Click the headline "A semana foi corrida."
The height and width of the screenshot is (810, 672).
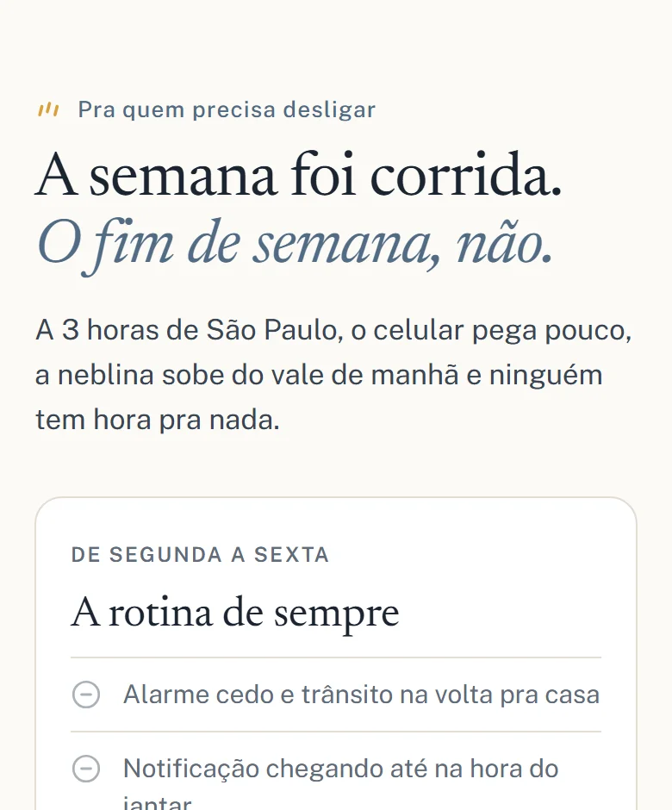pos(299,175)
